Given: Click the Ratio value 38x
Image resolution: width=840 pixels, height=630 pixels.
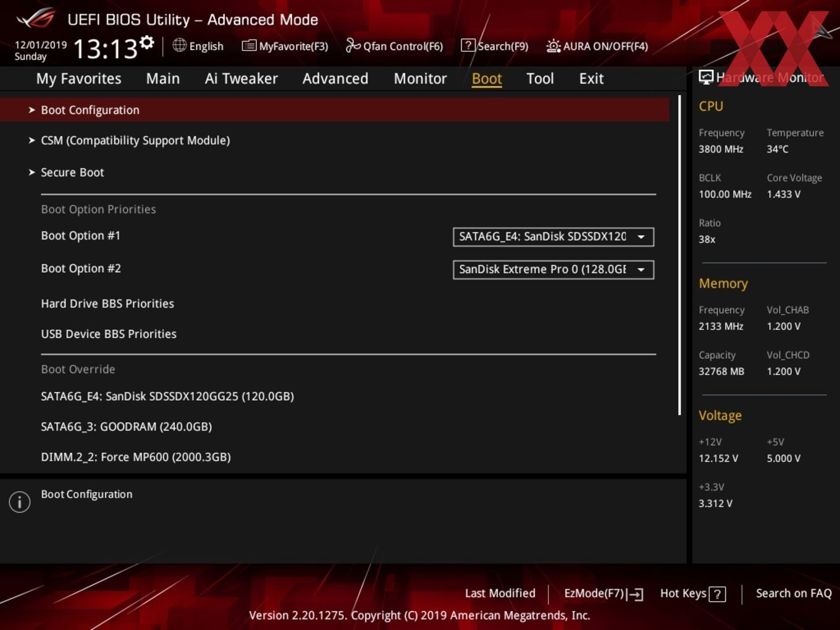Looking at the screenshot, I should click(707, 239).
